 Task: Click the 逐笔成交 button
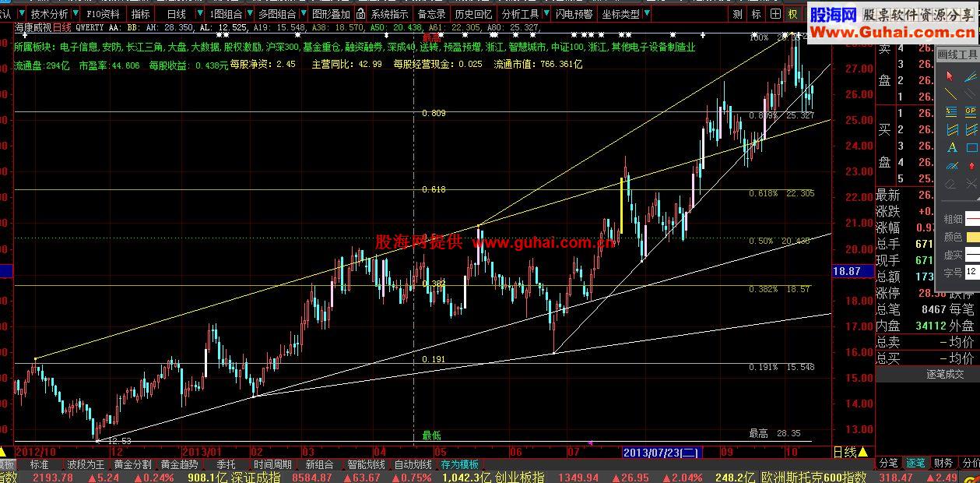[x=945, y=374]
